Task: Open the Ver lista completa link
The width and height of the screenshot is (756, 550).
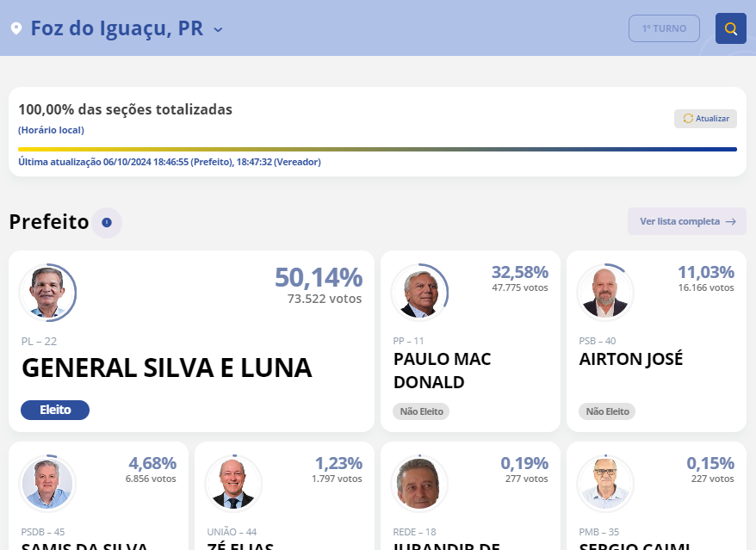Action: point(686,221)
